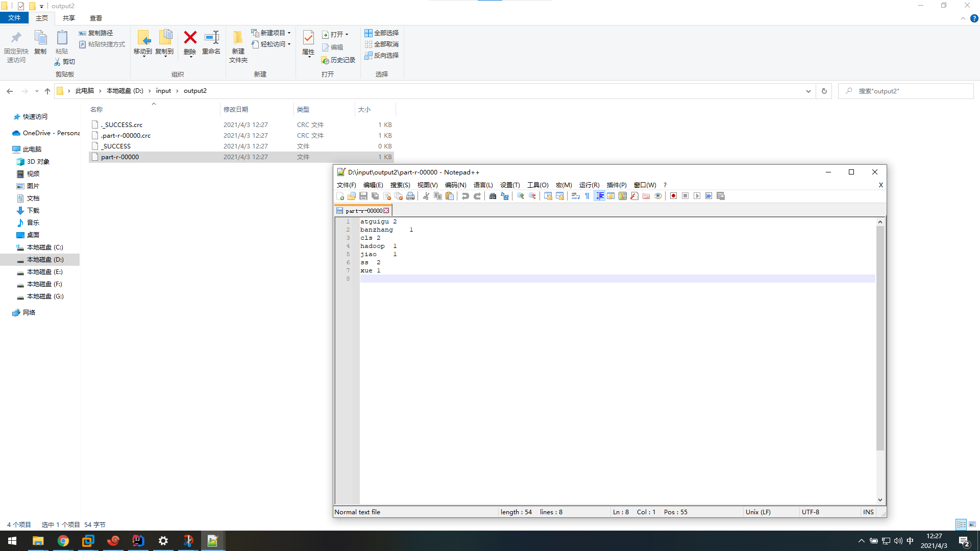The image size is (980, 551).
Task: Click Print icon in Notepad++ toolbar
Action: click(410, 196)
